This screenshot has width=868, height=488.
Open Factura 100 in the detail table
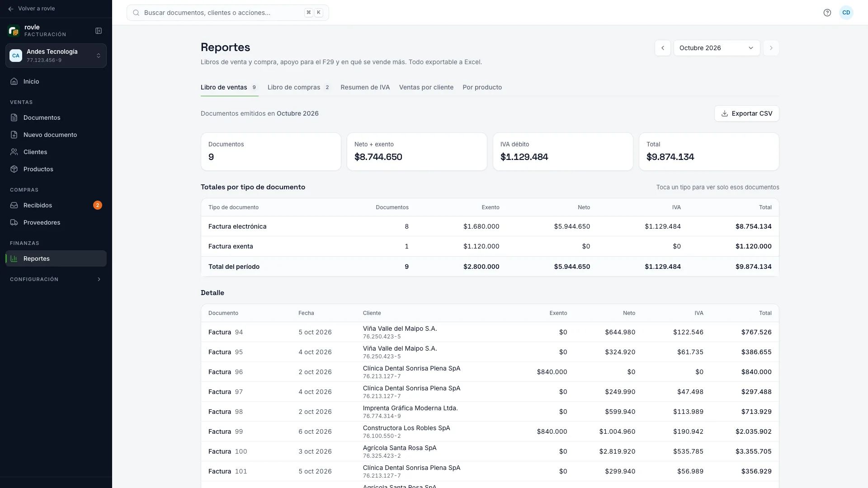[x=490, y=451]
